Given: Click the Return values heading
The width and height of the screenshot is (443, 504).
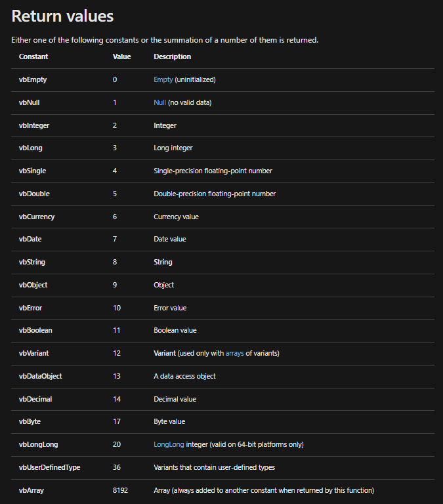Looking at the screenshot, I should [62, 16].
